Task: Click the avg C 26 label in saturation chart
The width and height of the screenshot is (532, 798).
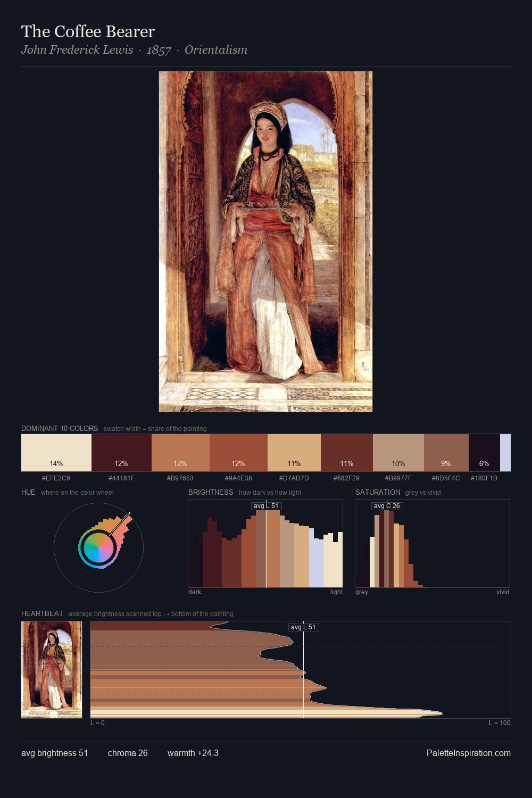Action: 387,506
